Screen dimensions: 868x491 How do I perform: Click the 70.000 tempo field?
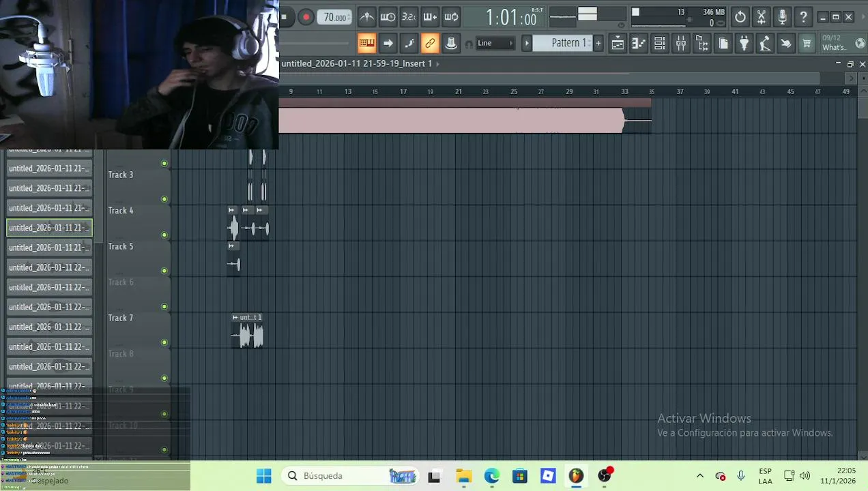pyautogui.click(x=335, y=17)
